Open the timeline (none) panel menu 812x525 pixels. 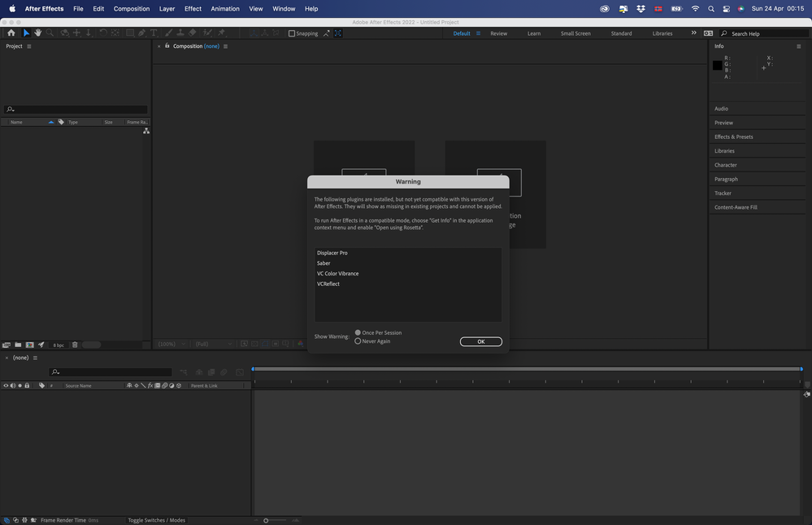coord(35,358)
